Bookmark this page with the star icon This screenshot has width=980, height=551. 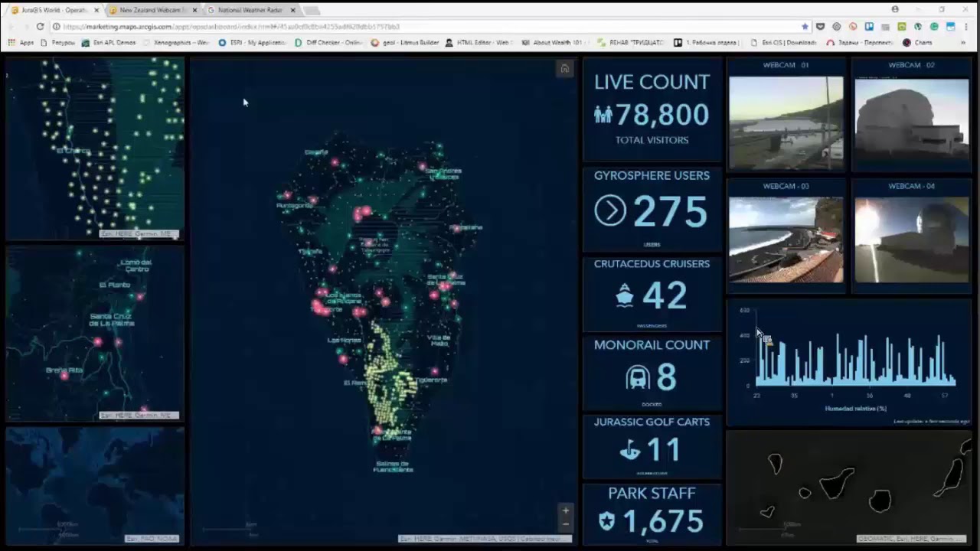805,26
